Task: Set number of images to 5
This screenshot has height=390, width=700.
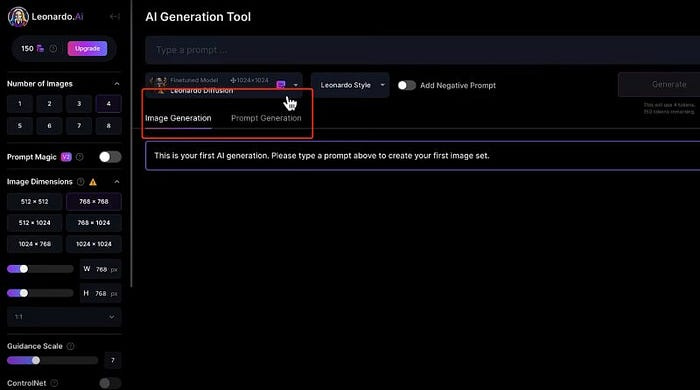Action: 20,126
